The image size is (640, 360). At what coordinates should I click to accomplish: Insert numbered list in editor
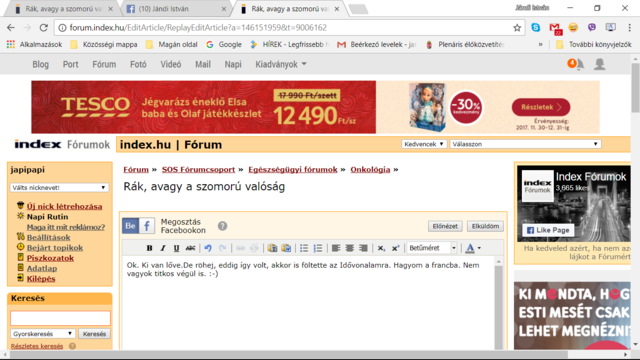coord(318,248)
